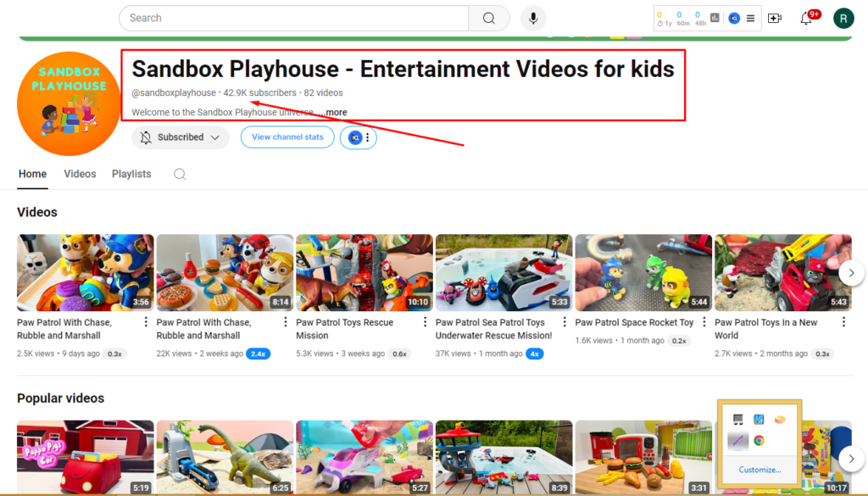Open the vidIQ bar chart stats icon
Screen dimensions: 868x496
715,18
